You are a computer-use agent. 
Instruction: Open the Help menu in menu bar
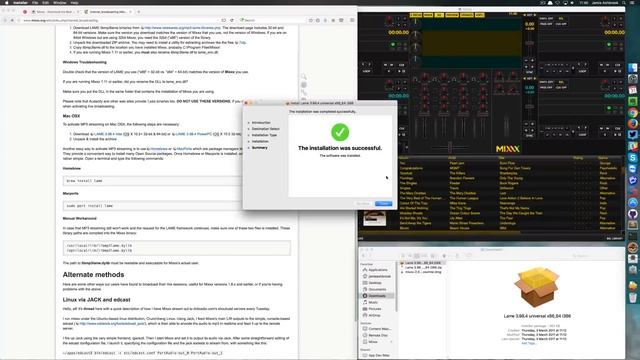(x=74, y=2)
